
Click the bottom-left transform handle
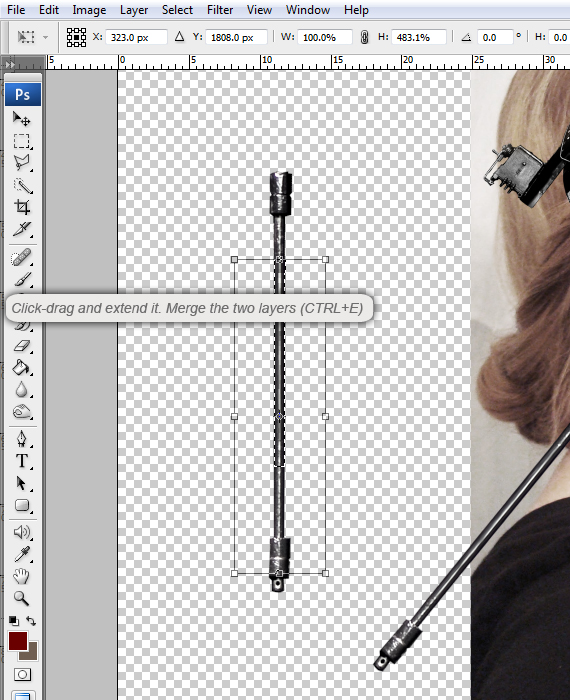click(234, 573)
